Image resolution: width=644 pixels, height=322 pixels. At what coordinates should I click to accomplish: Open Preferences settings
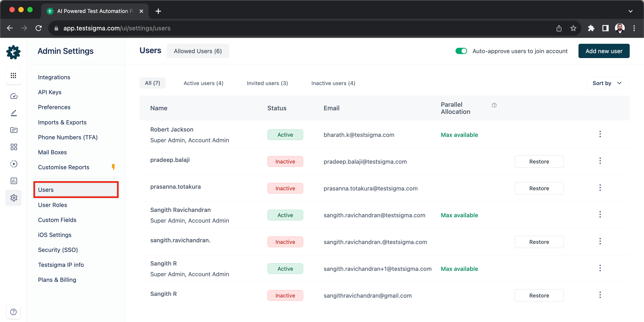(x=54, y=107)
